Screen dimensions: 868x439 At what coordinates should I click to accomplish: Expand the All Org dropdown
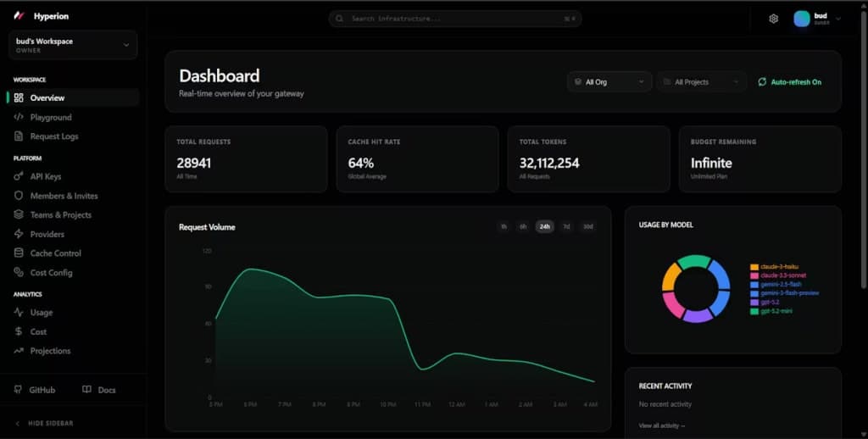pos(609,82)
